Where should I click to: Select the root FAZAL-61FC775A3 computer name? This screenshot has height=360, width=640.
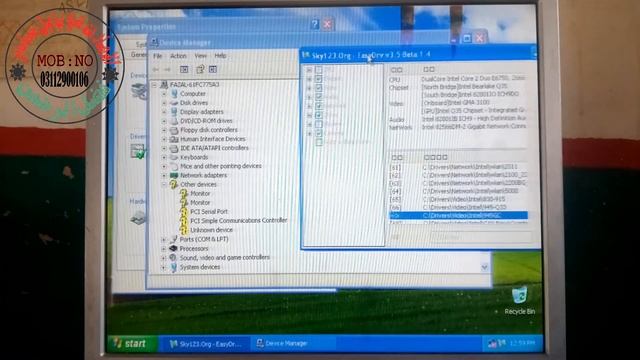pos(194,84)
